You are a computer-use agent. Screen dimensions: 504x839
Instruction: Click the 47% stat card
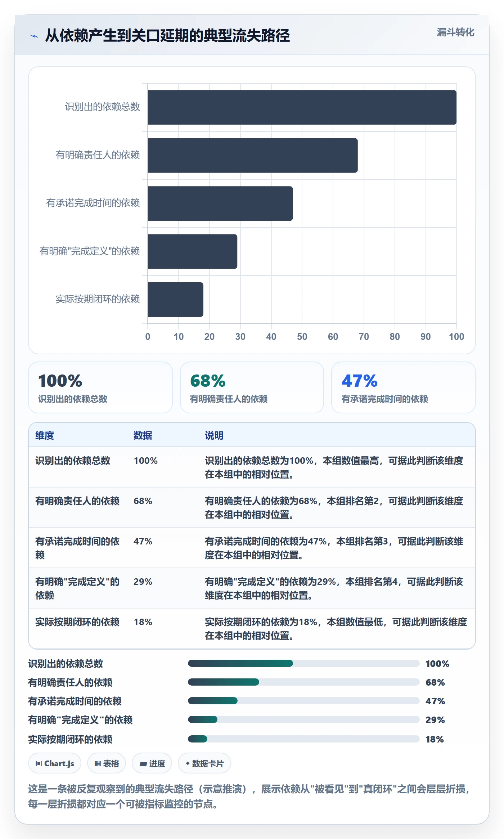pyautogui.click(x=404, y=387)
